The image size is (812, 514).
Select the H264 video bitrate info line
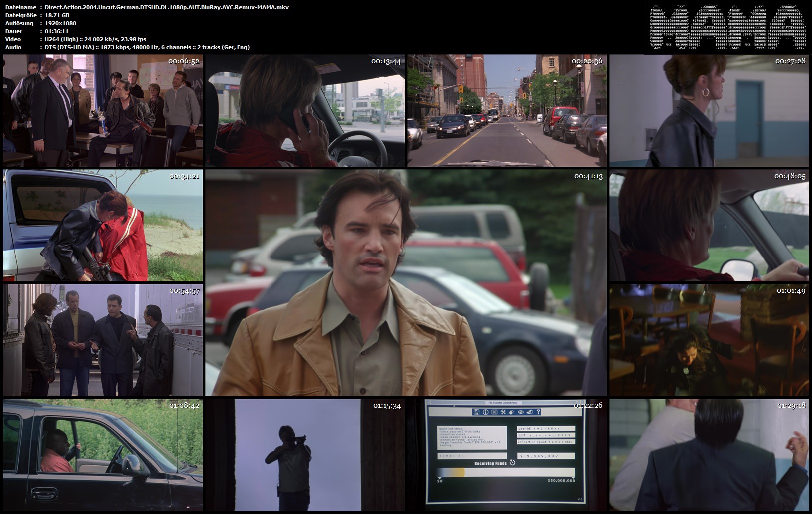pos(95,39)
